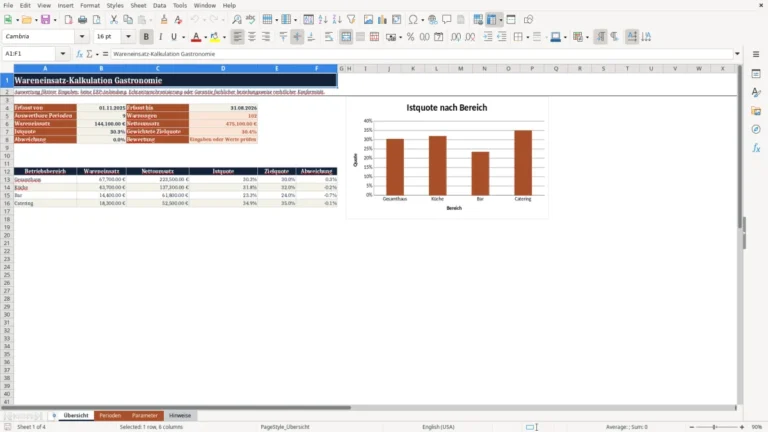The height and width of the screenshot is (432, 768).
Task: Open the File menu
Action: (8, 5)
